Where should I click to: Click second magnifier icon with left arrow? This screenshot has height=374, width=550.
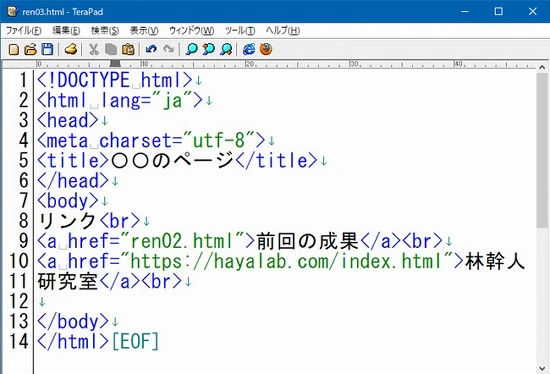click(x=209, y=49)
